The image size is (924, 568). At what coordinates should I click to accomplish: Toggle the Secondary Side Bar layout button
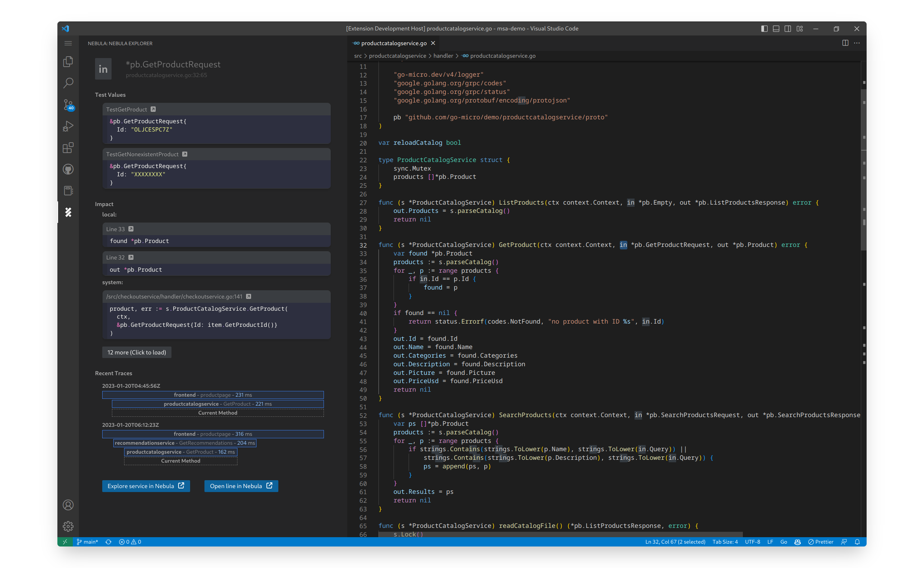(x=788, y=29)
